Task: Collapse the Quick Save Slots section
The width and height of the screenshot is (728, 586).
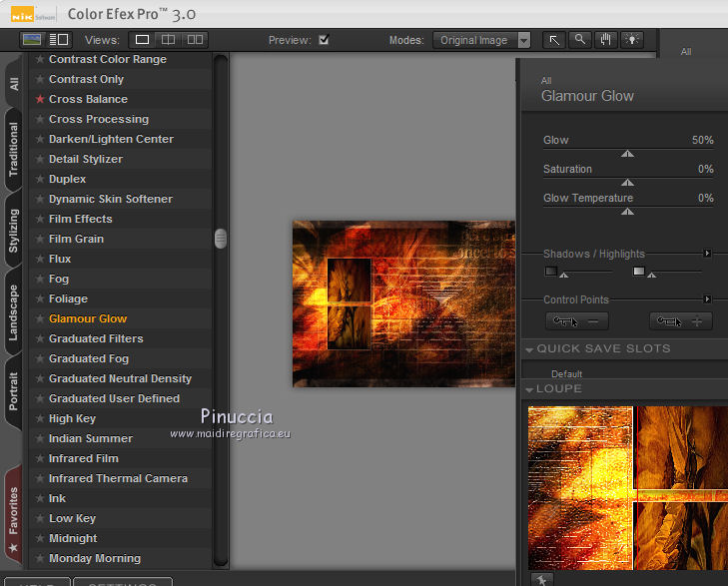Action: (529, 349)
